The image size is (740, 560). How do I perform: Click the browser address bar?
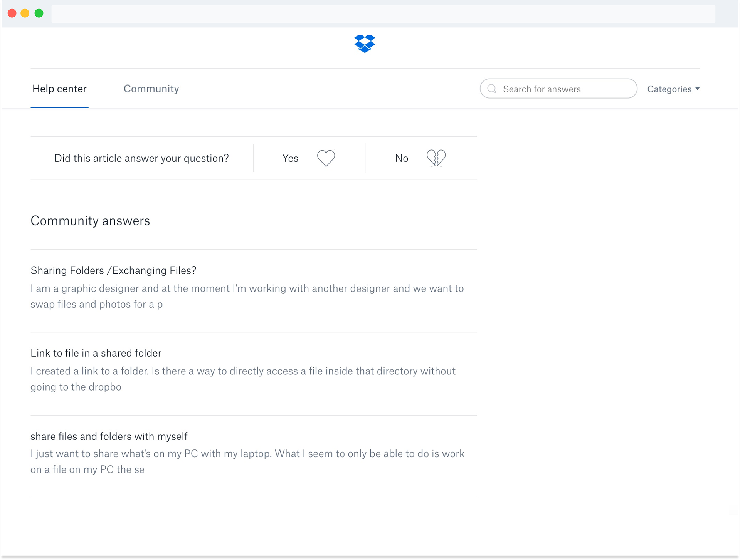(383, 13)
